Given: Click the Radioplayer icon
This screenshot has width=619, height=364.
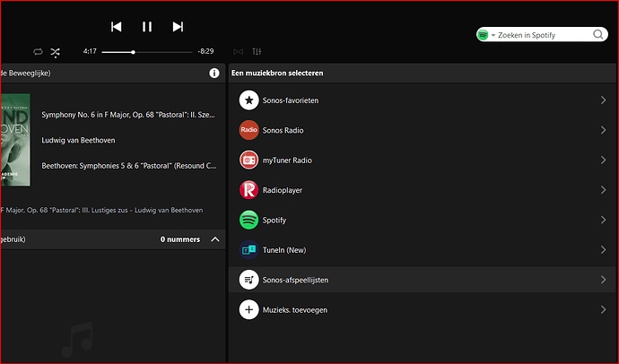Looking at the screenshot, I should tap(249, 190).
